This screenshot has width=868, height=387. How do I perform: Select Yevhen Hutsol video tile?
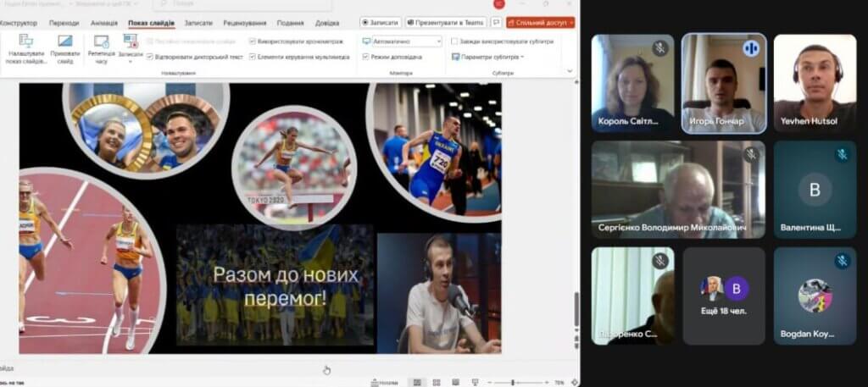point(815,84)
